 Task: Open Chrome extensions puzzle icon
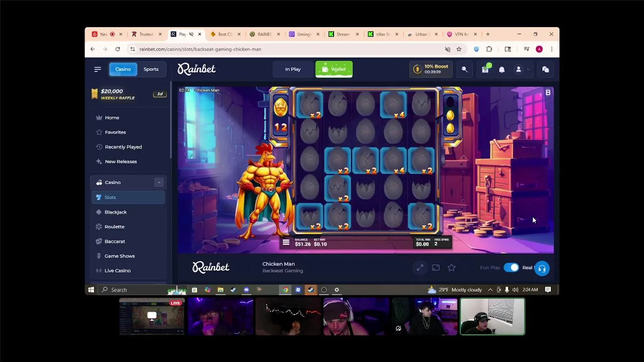tap(489, 49)
